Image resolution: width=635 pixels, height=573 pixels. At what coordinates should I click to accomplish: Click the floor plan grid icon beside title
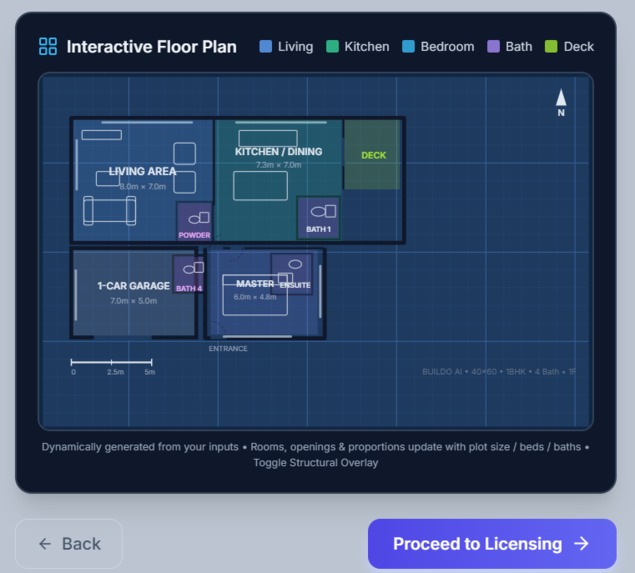click(x=48, y=46)
